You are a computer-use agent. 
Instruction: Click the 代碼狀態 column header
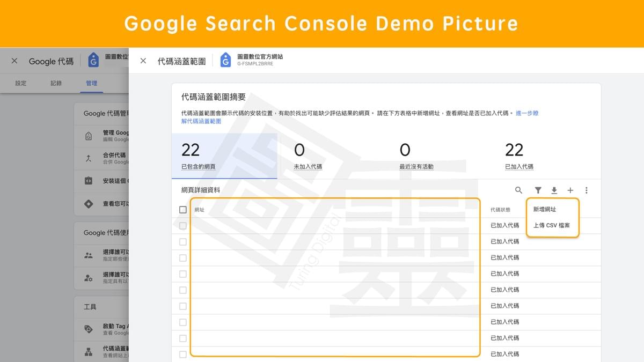tap(500, 210)
